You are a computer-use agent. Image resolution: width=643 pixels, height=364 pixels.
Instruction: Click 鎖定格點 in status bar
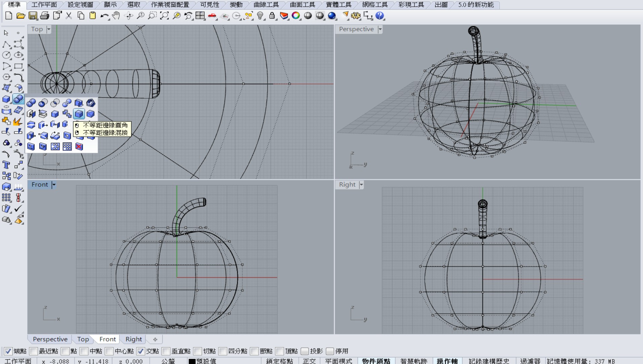point(279,361)
